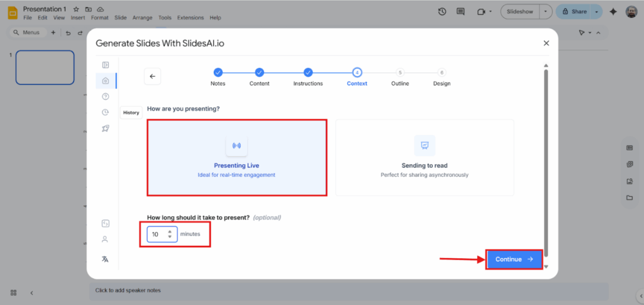Open the home icon in SlidesAI sidebar
This screenshot has width=644, height=305.
tap(105, 80)
